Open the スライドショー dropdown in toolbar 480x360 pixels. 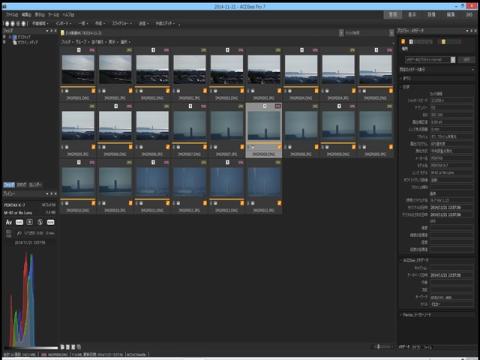122,23
